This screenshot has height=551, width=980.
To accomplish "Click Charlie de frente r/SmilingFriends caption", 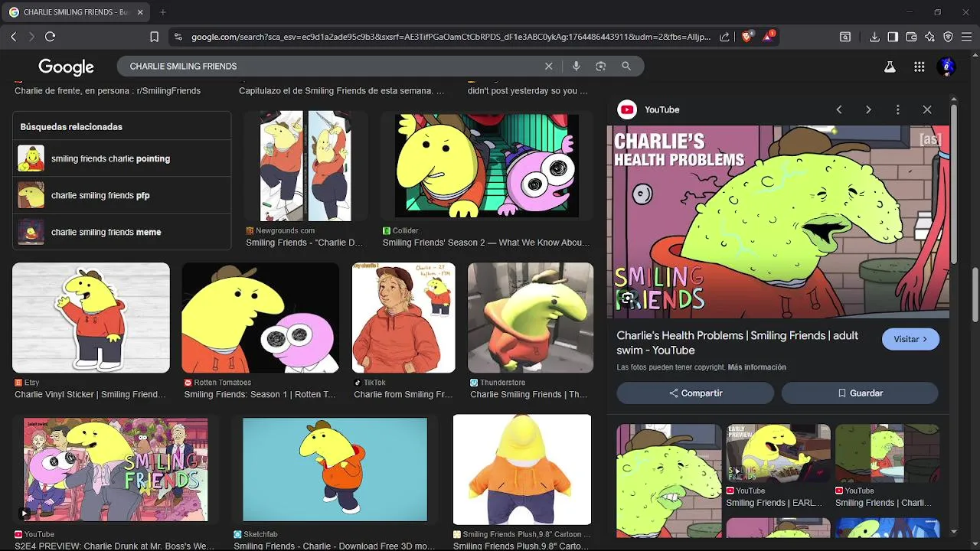I will 107,91.
